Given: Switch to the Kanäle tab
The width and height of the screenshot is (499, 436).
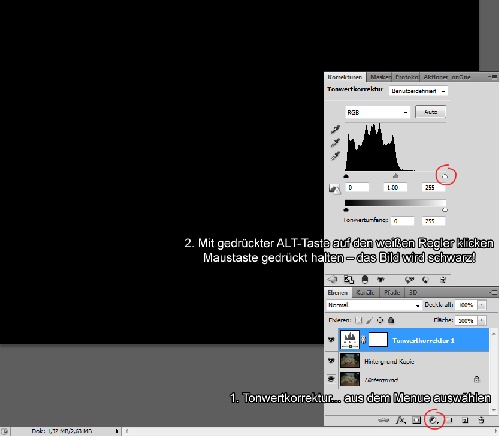Looking at the screenshot, I should (365, 292).
